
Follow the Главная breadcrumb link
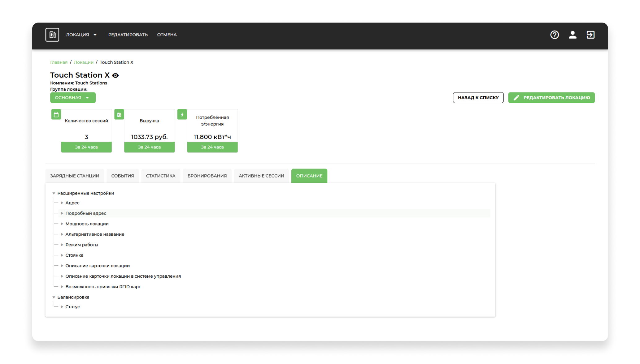59,62
